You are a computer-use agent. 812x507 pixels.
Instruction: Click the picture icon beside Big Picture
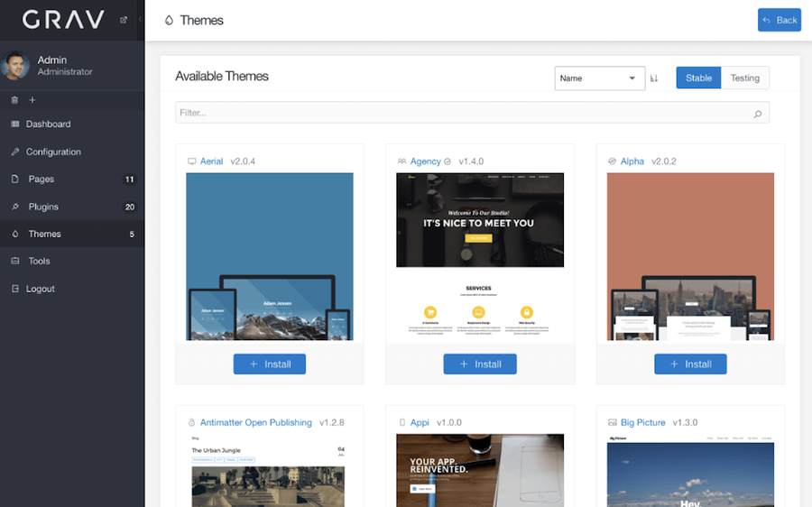(612, 422)
